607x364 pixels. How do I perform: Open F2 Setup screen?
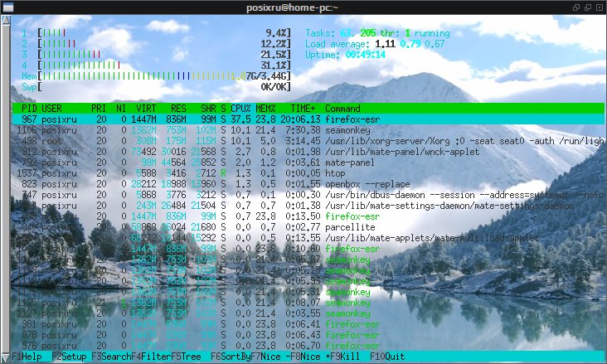[x=70, y=357]
